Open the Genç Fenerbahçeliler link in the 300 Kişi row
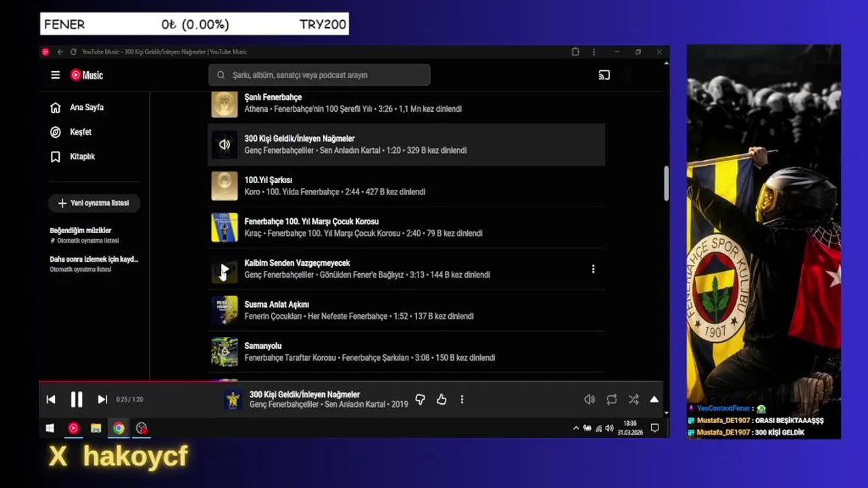Screen dimensions: 868x488 [x=279, y=150]
